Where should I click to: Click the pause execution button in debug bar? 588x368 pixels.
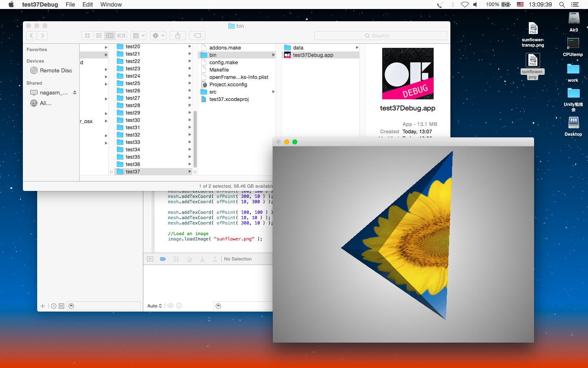(176, 259)
